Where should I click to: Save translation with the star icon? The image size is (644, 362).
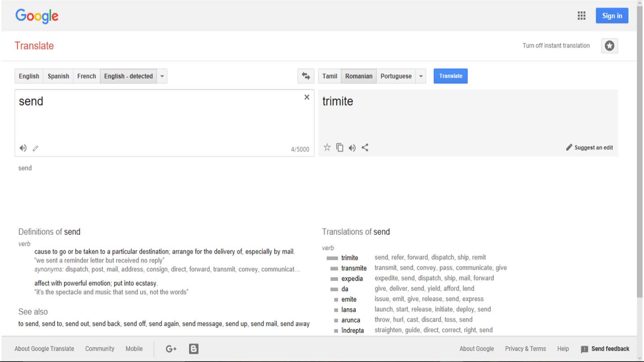pos(327,147)
